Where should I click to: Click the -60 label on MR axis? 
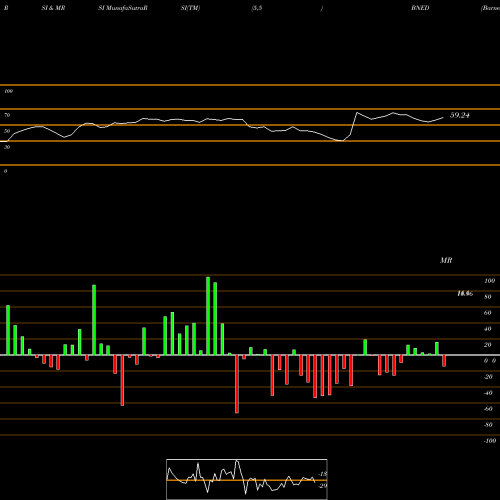pos(488,409)
